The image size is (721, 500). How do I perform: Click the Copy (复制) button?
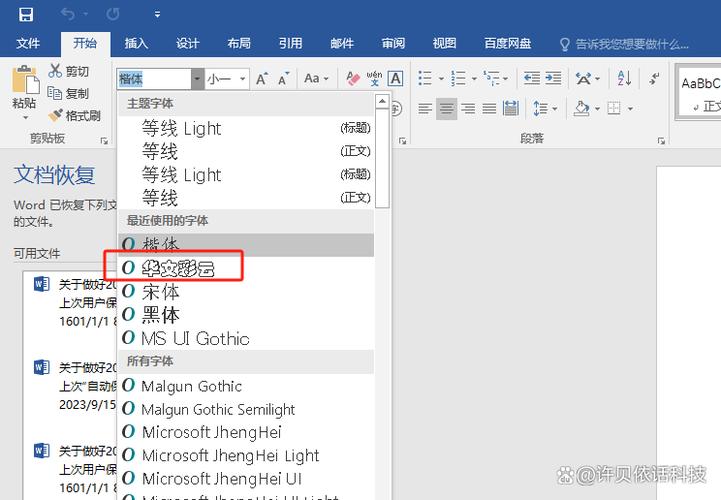coord(69,93)
